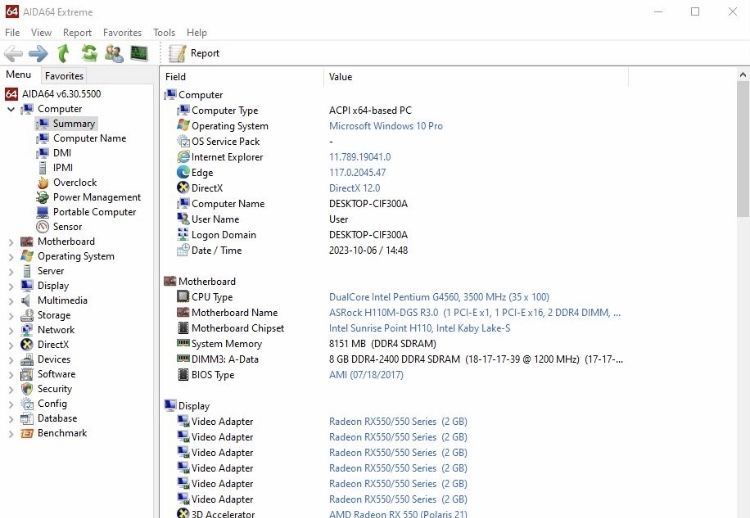
Task: Expand the Multimedia tree node
Action: tap(11, 301)
